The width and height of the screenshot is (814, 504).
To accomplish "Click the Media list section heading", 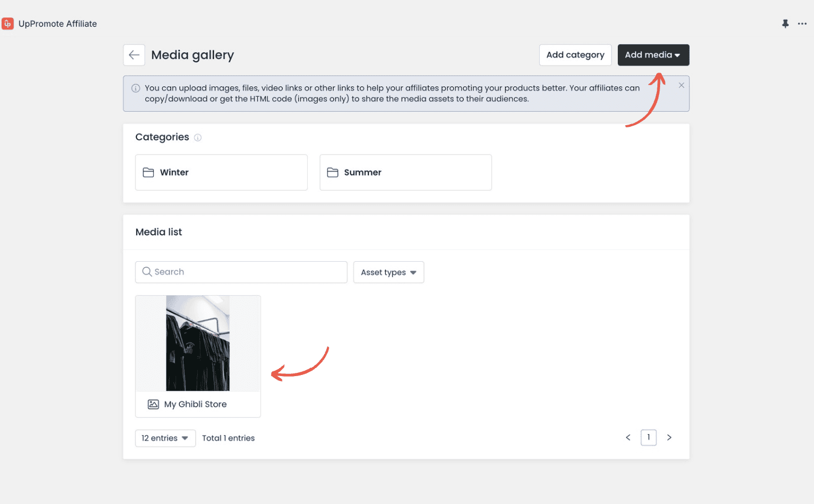I will (159, 232).
